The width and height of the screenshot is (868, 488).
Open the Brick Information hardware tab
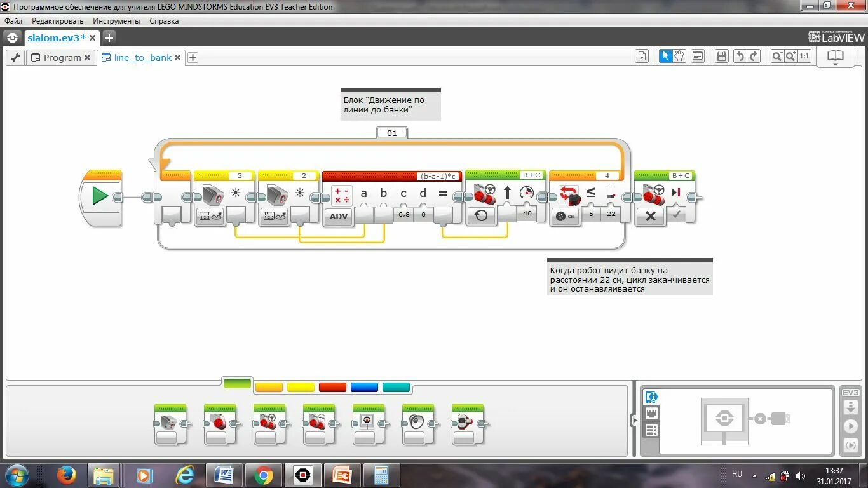(x=651, y=397)
